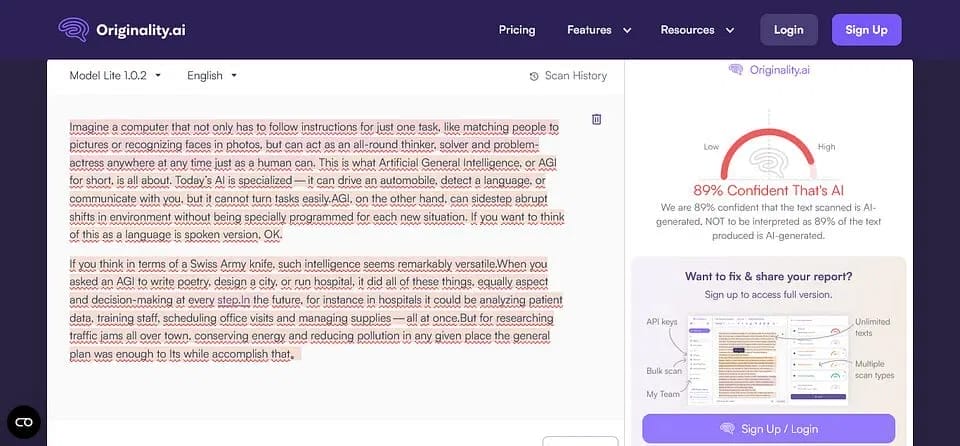This screenshot has width=960, height=446.
Task: Open the Pricing page
Action: tap(517, 30)
